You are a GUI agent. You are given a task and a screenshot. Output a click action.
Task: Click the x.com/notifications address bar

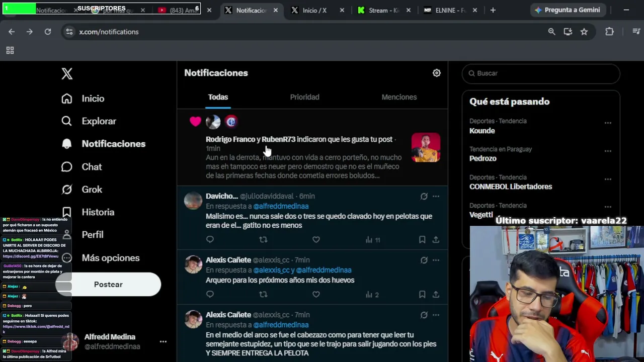(x=302, y=32)
